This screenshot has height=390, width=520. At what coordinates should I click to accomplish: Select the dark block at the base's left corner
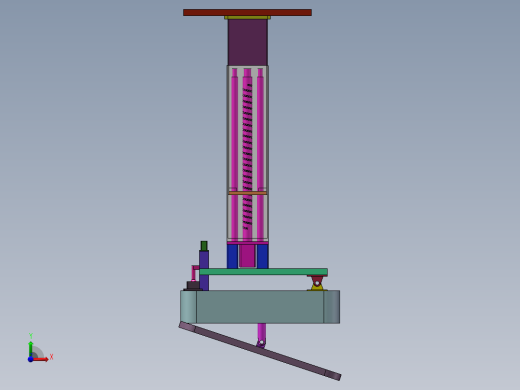193,286
